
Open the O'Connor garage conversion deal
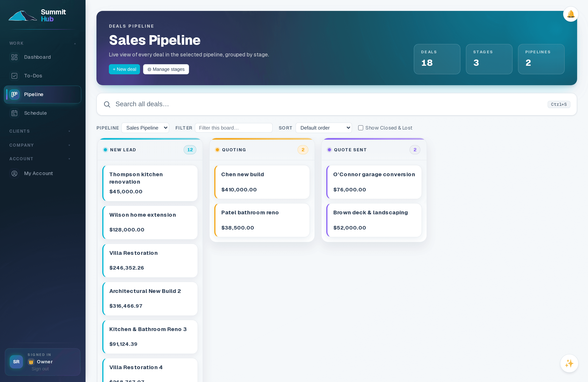coord(374,182)
